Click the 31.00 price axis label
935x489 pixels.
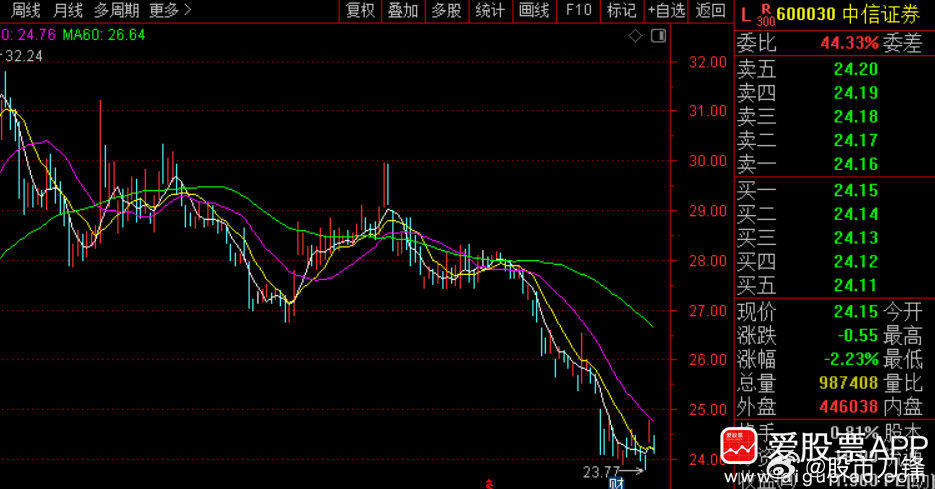[708, 111]
